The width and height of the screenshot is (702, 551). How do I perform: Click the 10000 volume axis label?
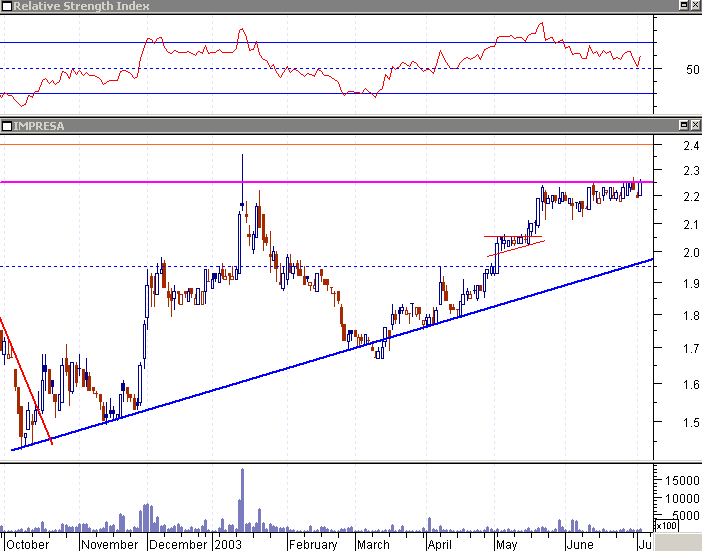682,498
